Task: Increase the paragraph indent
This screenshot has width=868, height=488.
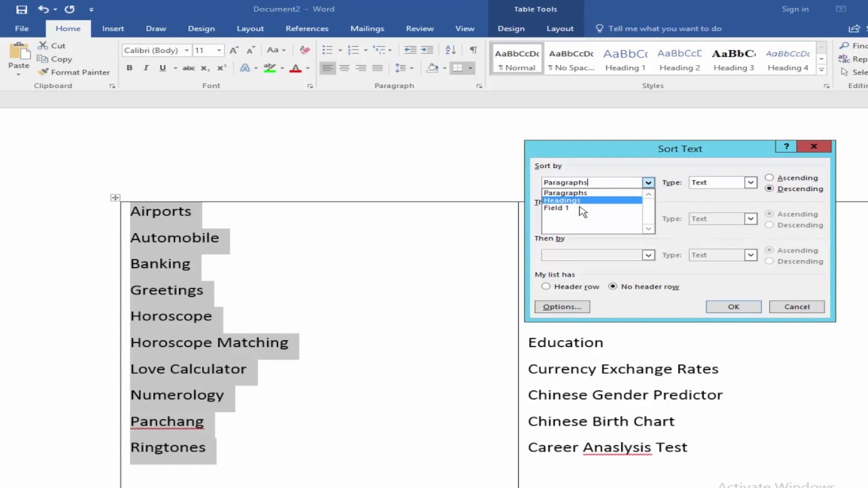Action: (x=427, y=50)
